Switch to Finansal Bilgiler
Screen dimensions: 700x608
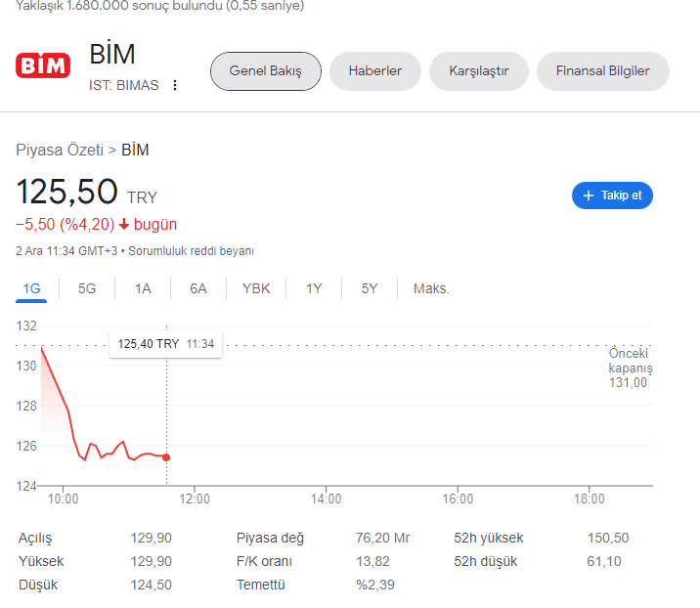point(602,71)
